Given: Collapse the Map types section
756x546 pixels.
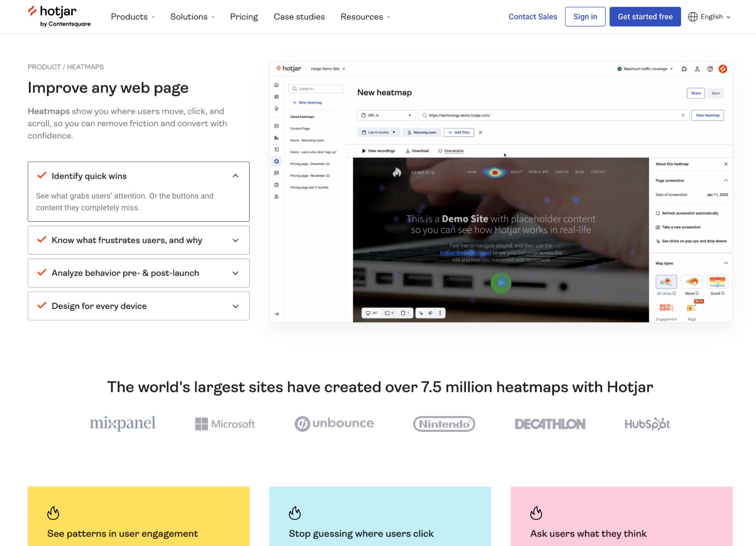Looking at the screenshot, I should (x=726, y=263).
